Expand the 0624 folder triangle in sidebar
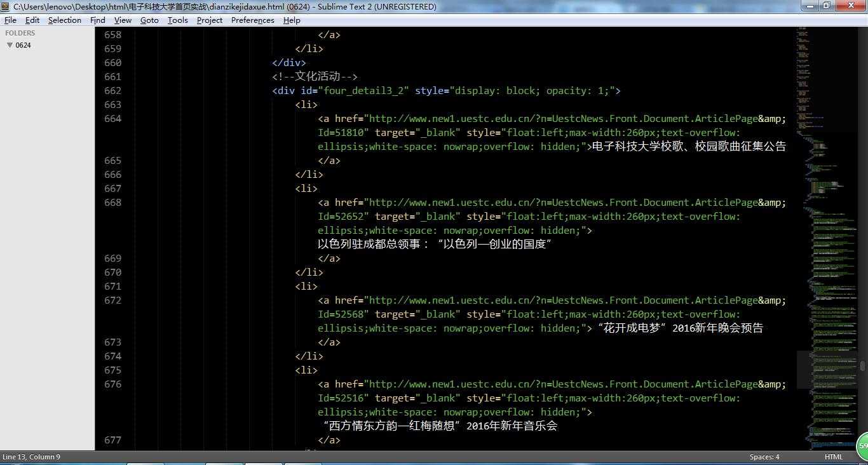Viewport: 868px width, 465px height. [x=10, y=45]
